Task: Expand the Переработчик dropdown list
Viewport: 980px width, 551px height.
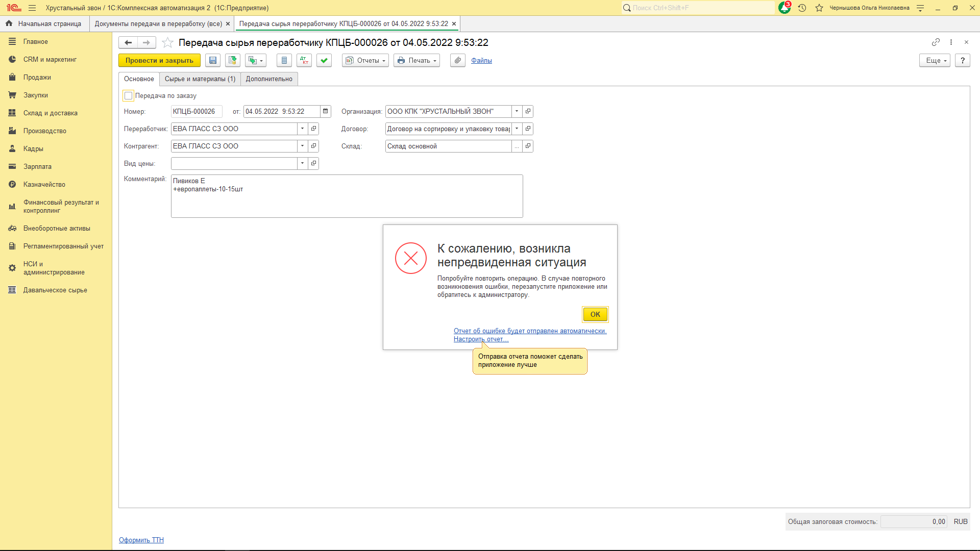Action: click(x=302, y=129)
